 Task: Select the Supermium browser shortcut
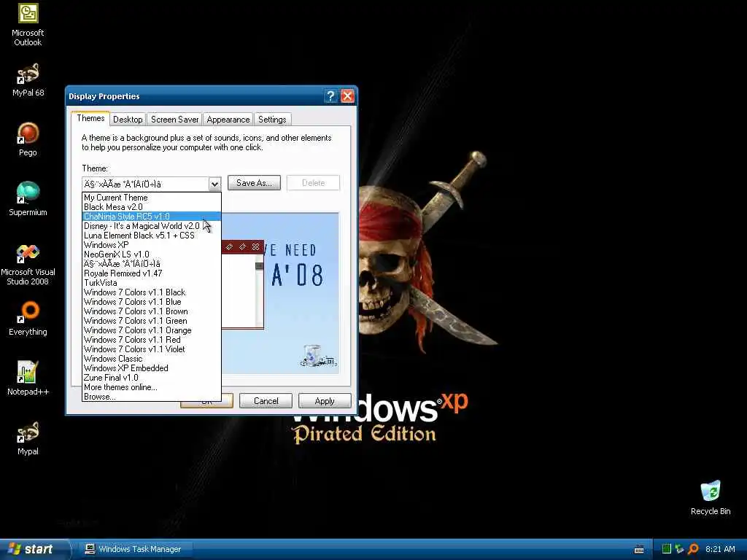[28, 199]
